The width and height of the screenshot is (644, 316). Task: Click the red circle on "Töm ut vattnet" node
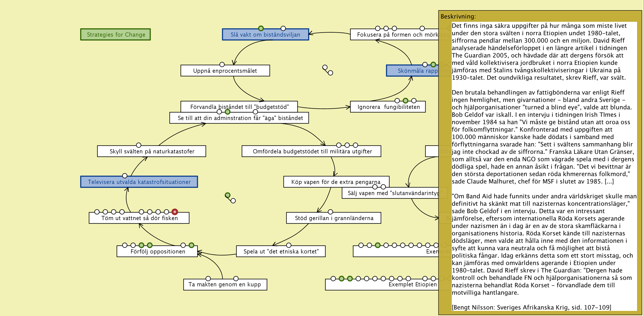(x=175, y=212)
